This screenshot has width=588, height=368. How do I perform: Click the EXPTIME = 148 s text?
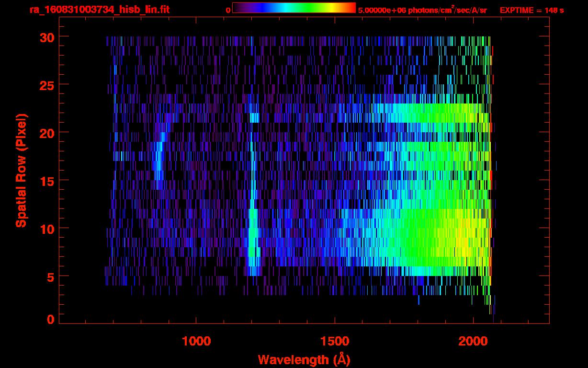pyautogui.click(x=531, y=10)
